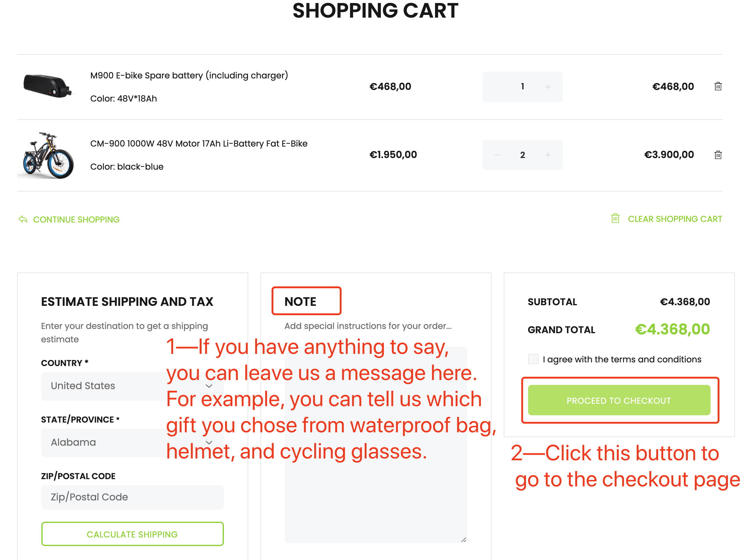
Task: Click the Clear Shopping Cart trash icon
Action: coord(615,218)
